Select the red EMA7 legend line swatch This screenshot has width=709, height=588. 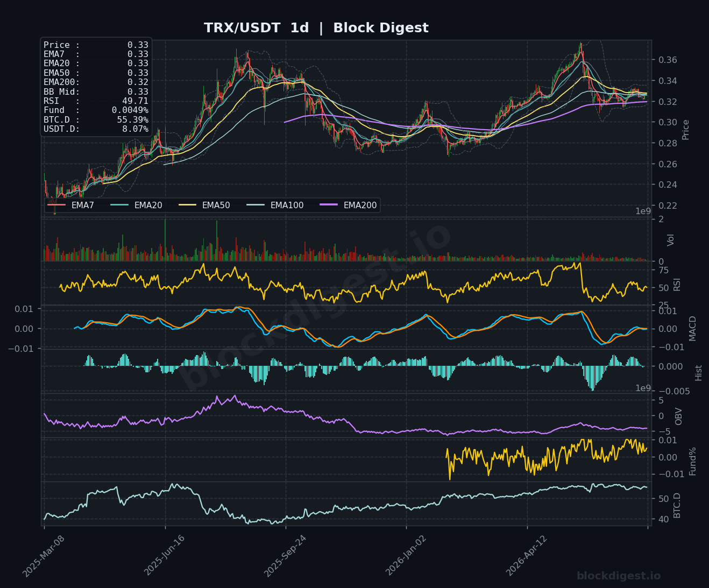(x=56, y=206)
